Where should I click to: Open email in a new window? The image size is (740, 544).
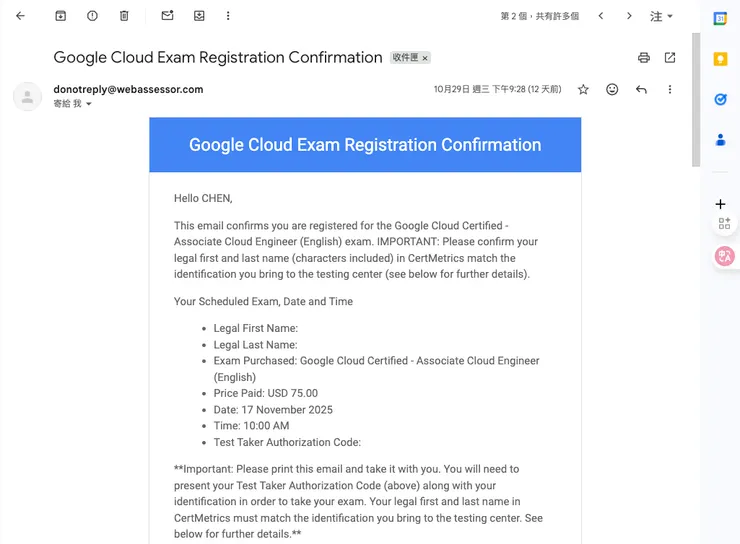(670, 58)
